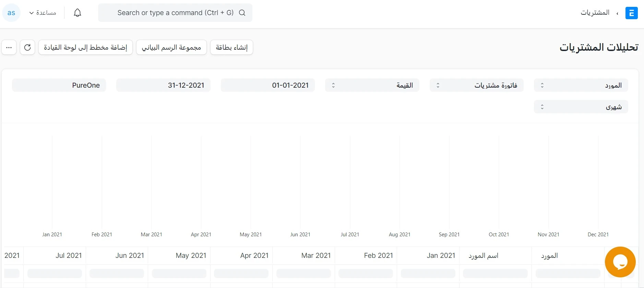Click the Feb 2021 table column header
This screenshot has width=644, height=288.
click(366, 255)
